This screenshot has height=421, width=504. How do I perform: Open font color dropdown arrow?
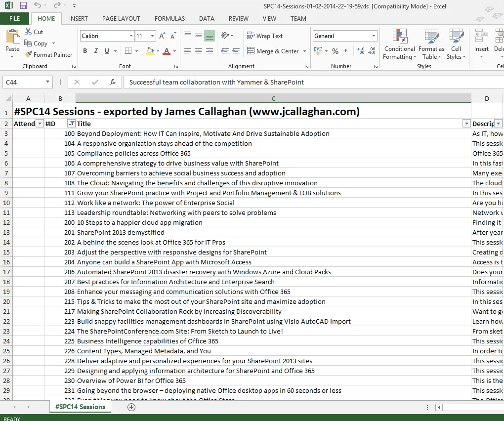click(174, 51)
